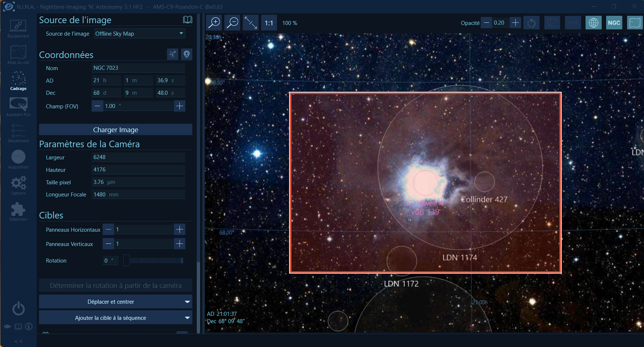Zoom out on the sky map
This screenshot has width=644, height=347.
click(x=232, y=23)
